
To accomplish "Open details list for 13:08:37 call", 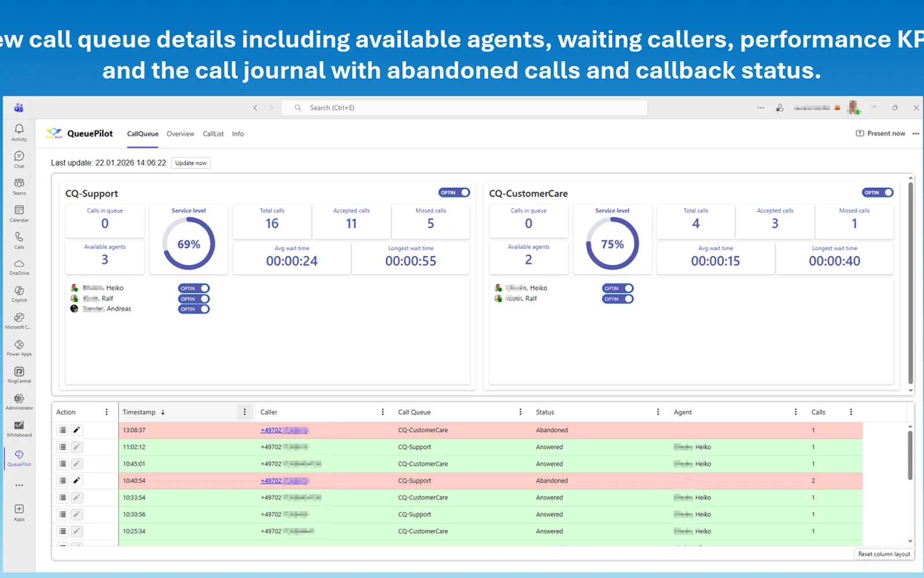I will pyautogui.click(x=63, y=430).
